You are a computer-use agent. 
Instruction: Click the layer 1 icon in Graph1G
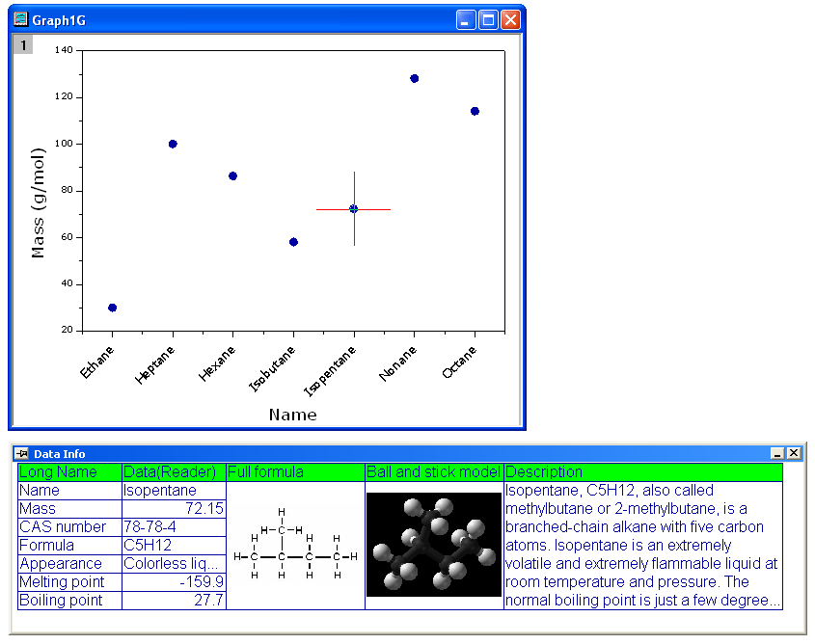click(x=23, y=44)
